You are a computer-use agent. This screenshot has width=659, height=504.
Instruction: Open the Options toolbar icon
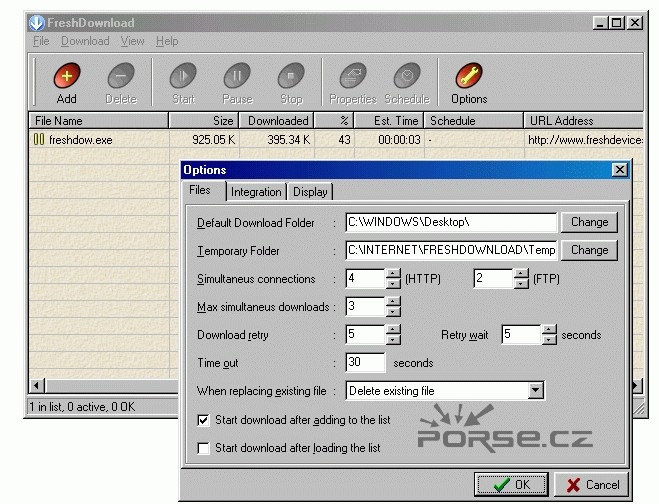(x=468, y=78)
